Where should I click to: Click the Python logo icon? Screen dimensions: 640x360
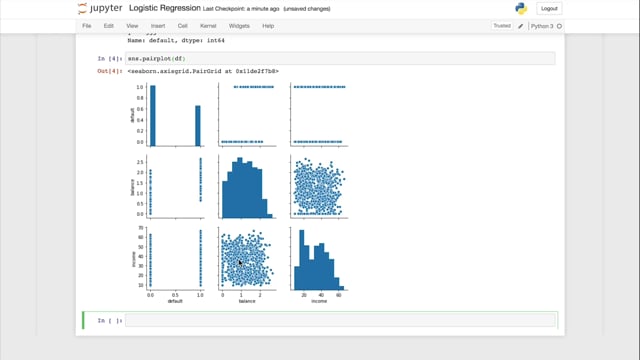click(521, 9)
